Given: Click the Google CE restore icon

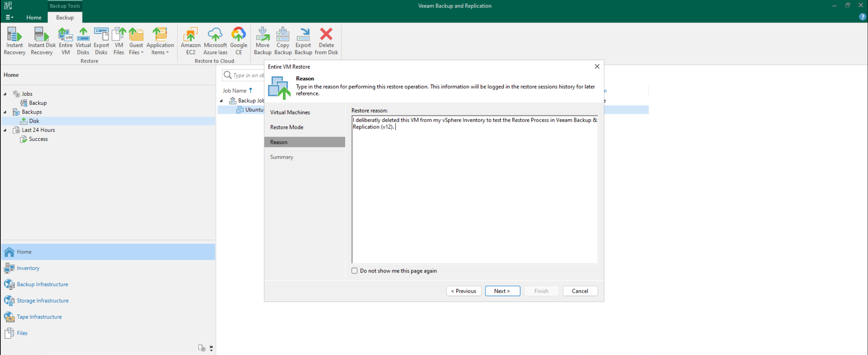Looking at the screenshot, I should pos(238,41).
